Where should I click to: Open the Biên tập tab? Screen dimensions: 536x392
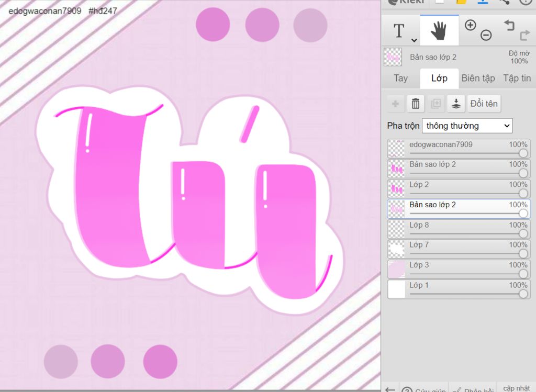[x=478, y=79]
